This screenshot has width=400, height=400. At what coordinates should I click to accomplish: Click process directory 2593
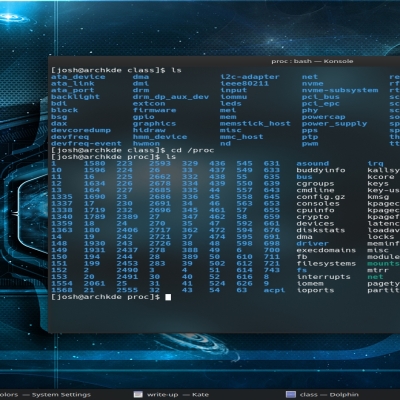[x=160, y=164]
